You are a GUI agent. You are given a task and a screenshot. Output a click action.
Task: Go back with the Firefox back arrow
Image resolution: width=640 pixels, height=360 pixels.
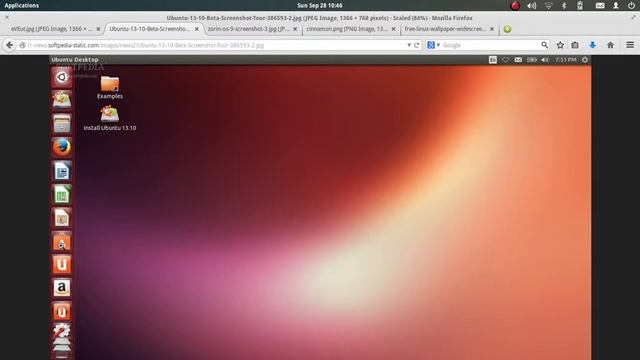(x=9, y=45)
